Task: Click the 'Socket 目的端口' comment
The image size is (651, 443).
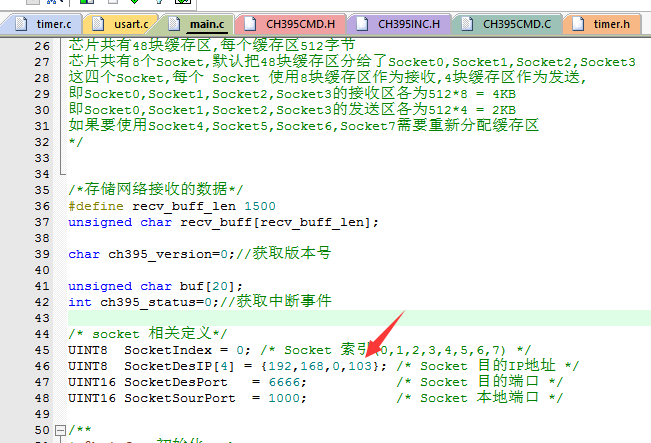Action: 479,382
